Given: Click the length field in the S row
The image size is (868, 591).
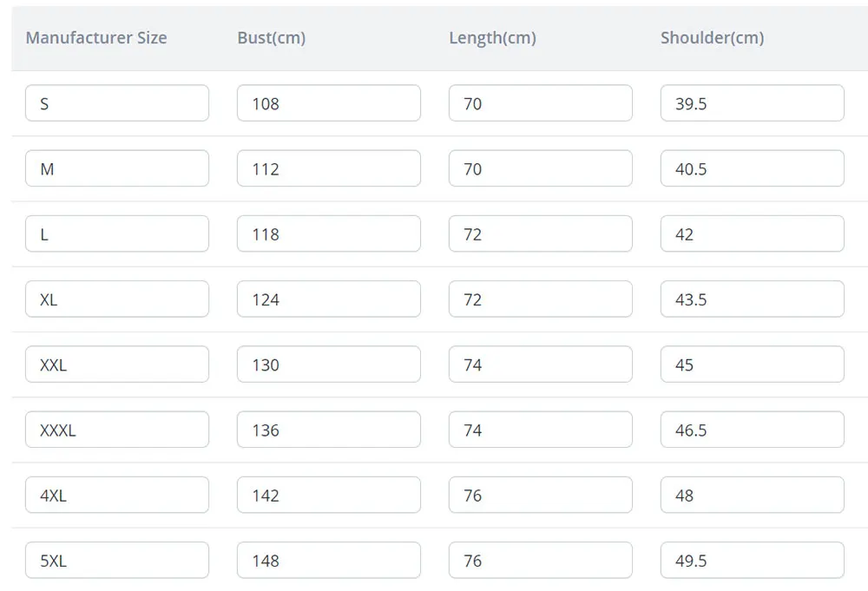Looking at the screenshot, I should click(540, 103).
